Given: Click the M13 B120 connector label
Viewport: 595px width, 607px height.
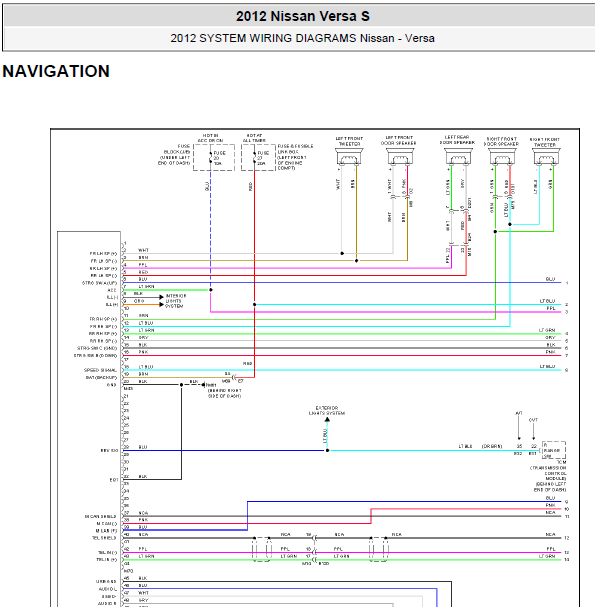Looking at the screenshot, I should click(x=316, y=564).
